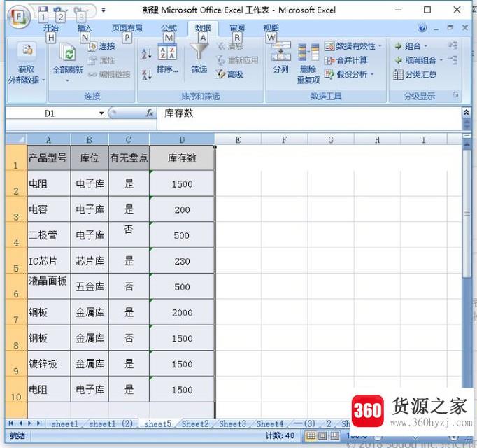The image size is (477, 448).
Task: Open the View (视图) tab
Action: [271, 28]
